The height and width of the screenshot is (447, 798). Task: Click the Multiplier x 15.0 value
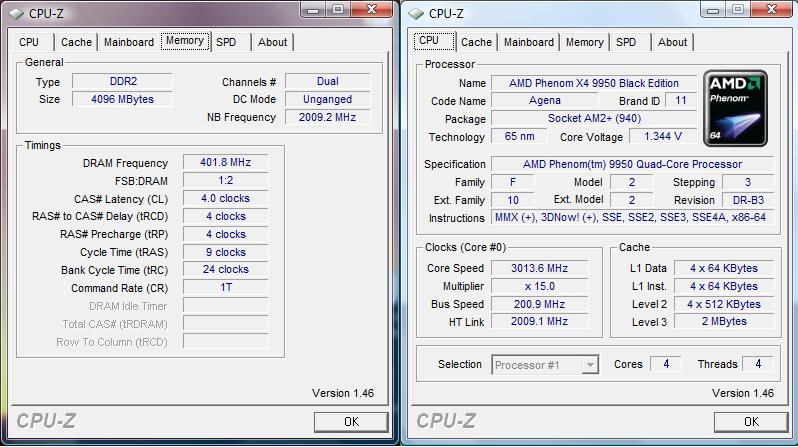point(539,286)
